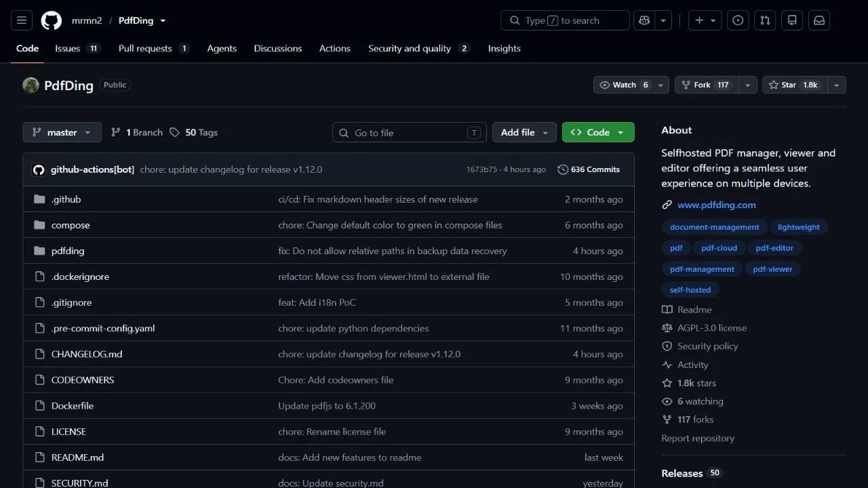Open the Agents tab
The height and width of the screenshot is (488, 868).
click(x=222, y=48)
